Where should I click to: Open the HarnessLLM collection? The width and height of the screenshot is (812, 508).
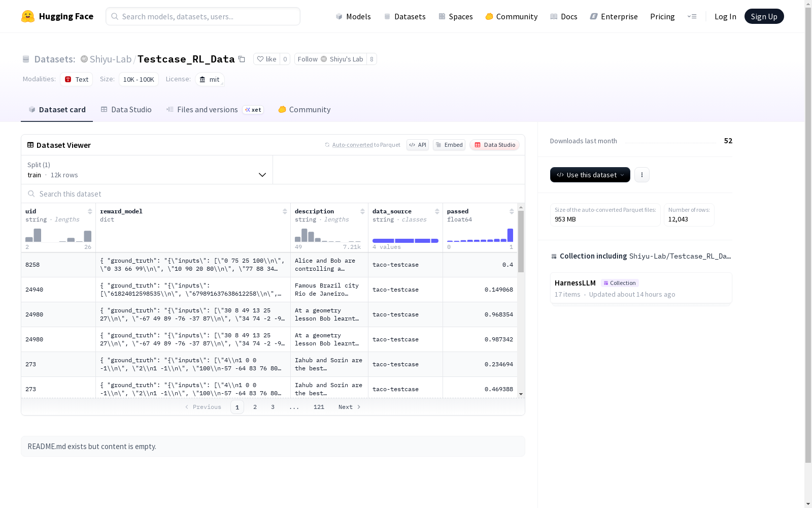click(641, 288)
